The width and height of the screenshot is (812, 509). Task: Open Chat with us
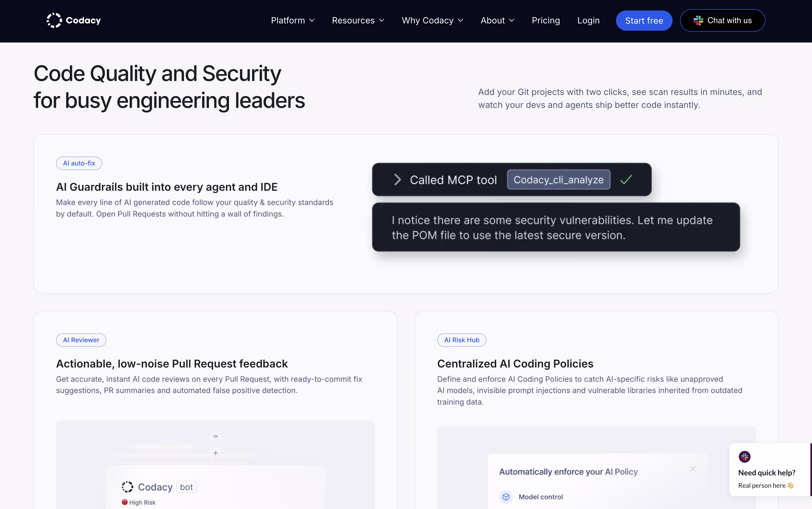click(x=722, y=20)
